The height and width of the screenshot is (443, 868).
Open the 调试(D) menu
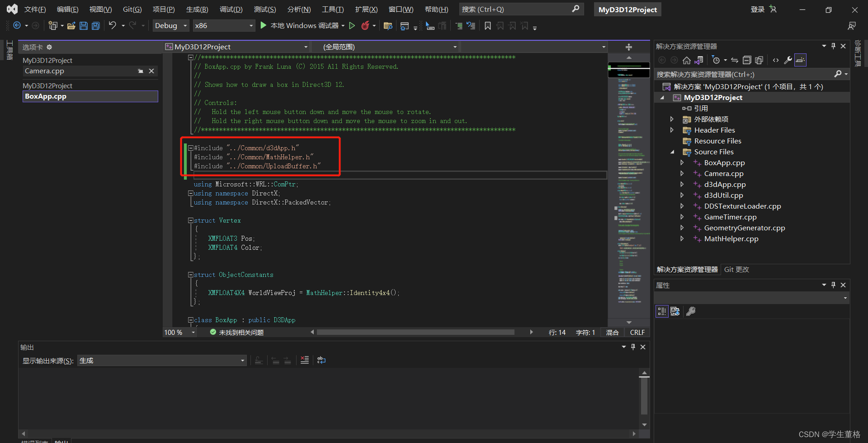click(x=231, y=9)
